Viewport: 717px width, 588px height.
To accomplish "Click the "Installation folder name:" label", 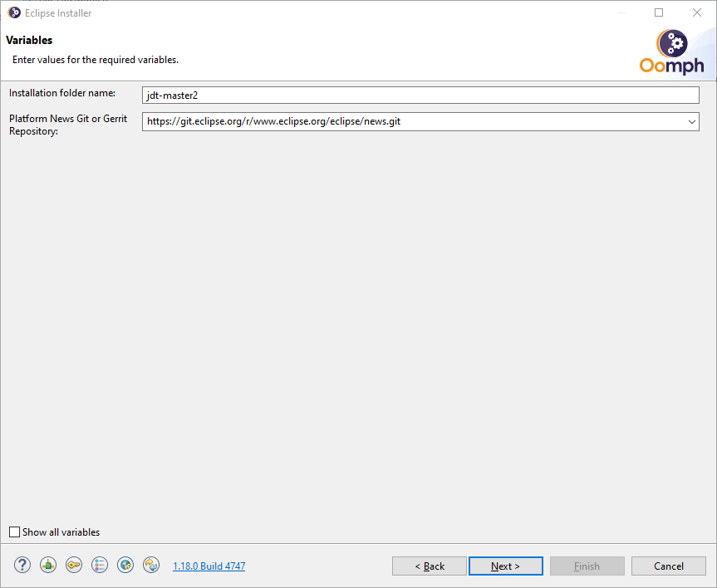I will (x=62, y=93).
